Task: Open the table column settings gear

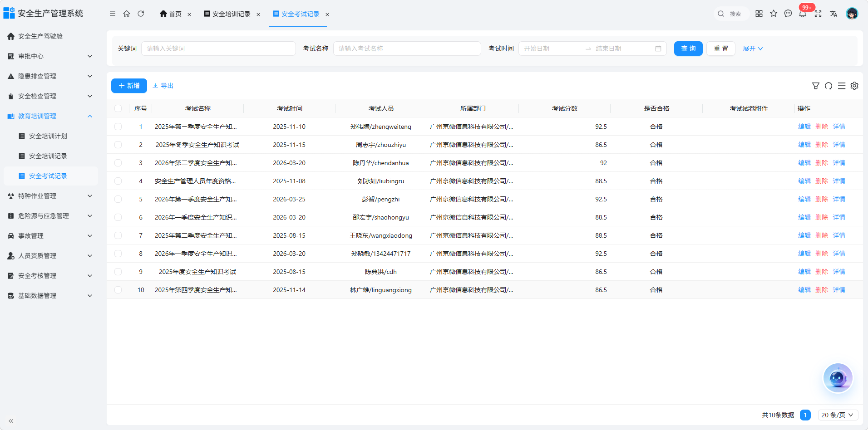Action: pyautogui.click(x=854, y=86)
